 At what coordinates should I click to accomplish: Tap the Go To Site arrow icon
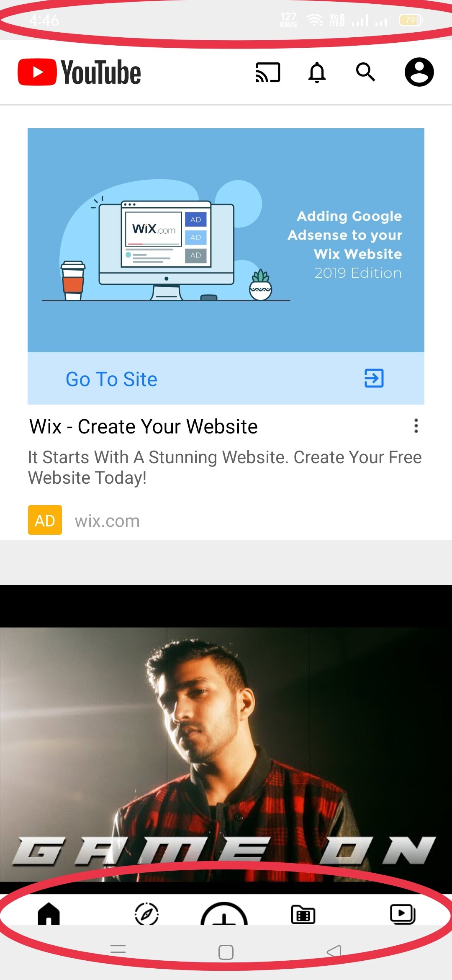point(374,378)
